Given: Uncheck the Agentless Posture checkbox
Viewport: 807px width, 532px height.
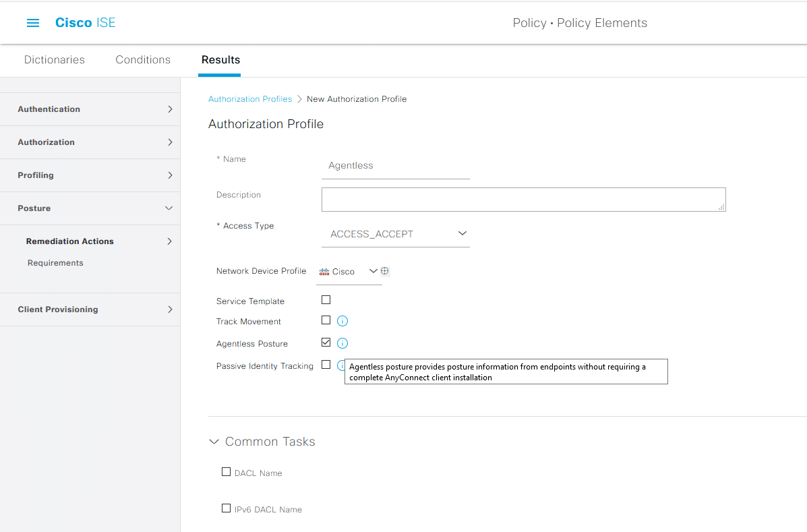Looking at the screenshot, I should pyautogui.click(x=326, y=342).
